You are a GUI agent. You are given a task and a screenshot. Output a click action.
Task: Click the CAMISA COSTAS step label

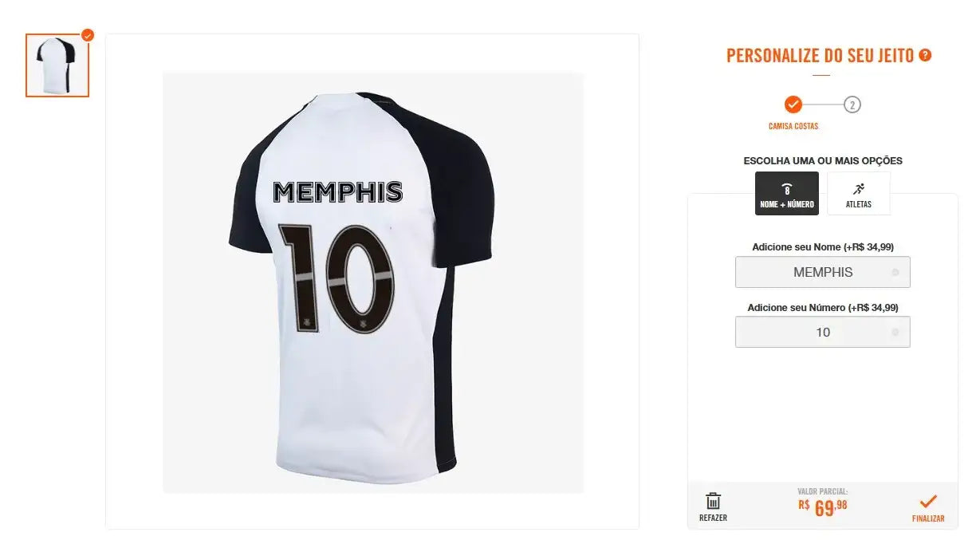coord(793,126)
